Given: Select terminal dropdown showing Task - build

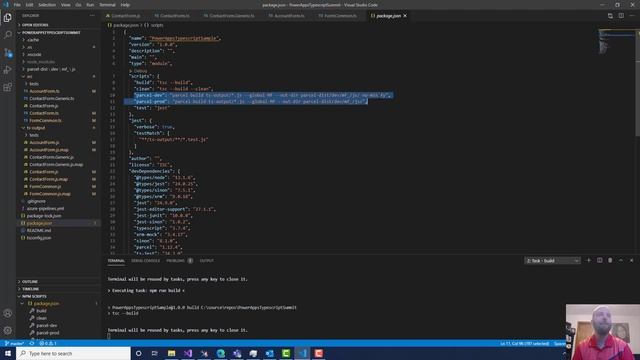Looking at the screenshot, I should point(552,260).
